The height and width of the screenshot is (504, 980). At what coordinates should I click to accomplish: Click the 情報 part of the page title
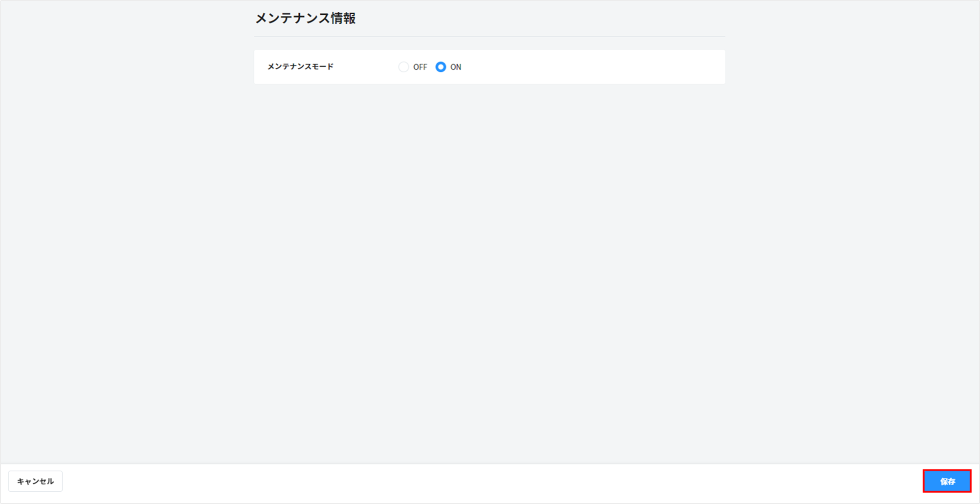(x=343, y=19)
